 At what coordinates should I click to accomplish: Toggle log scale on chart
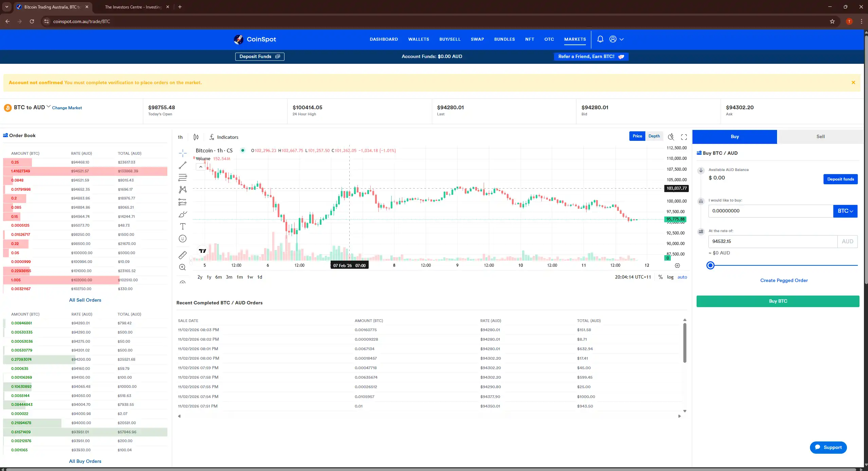670,277
